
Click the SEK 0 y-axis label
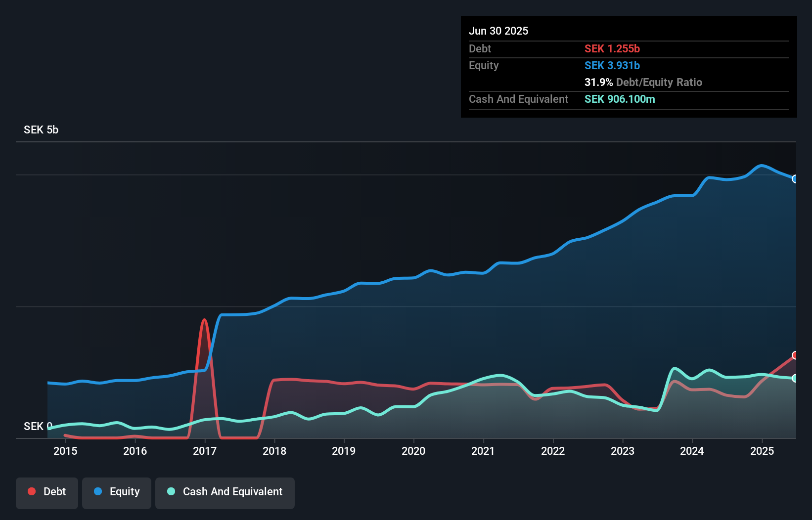tap(38, 427)
